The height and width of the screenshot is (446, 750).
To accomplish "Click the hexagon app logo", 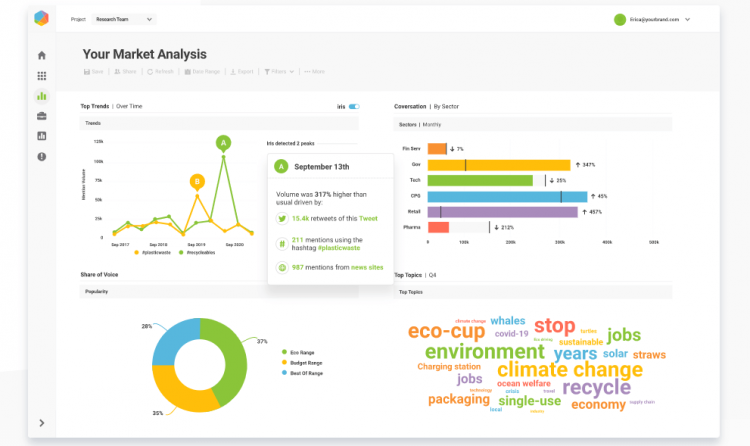I will point(41,18).
